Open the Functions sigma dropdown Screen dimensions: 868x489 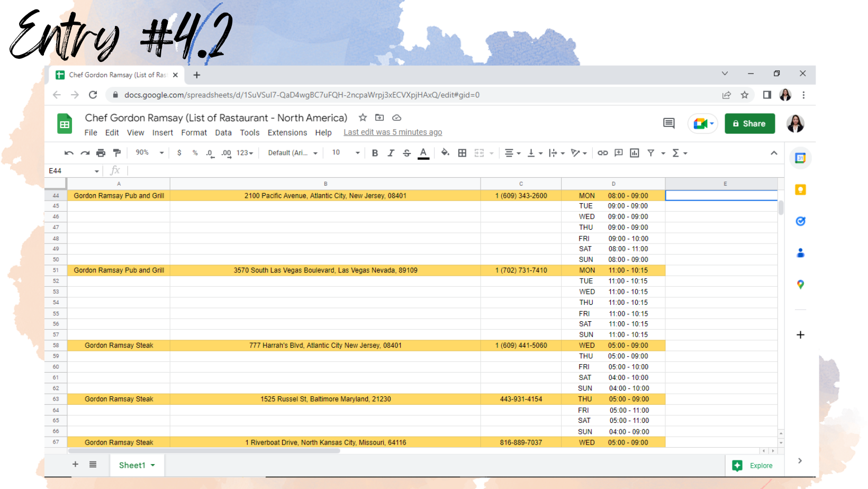click(x=679, y=153)
